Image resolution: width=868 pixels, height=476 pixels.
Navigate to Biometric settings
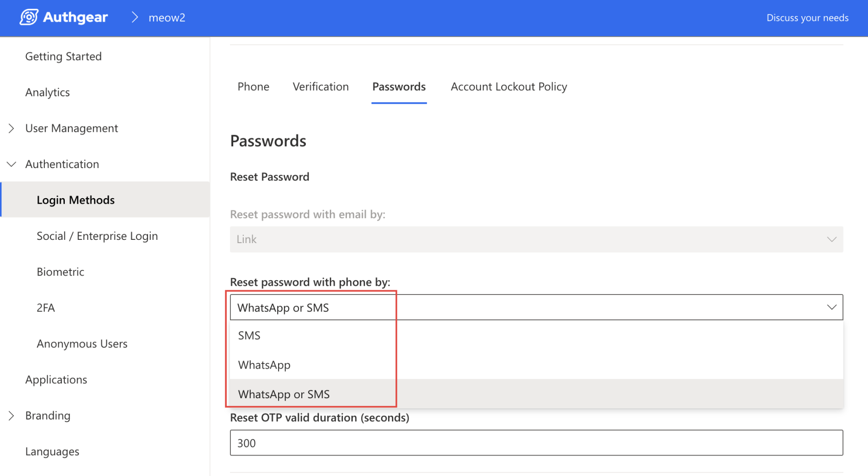(x=61, y=272)
